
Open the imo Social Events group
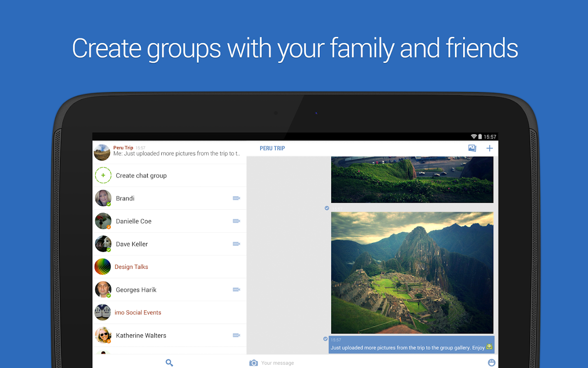pos(170,312)
